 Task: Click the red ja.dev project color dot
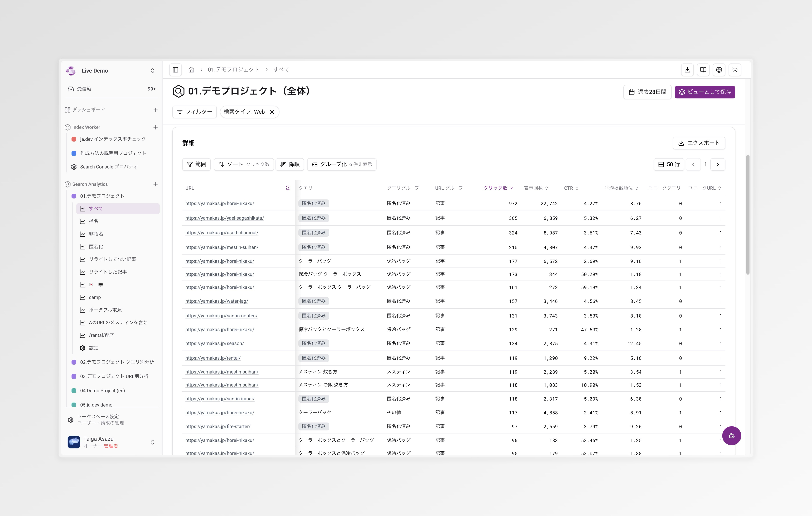click(74, 139)
